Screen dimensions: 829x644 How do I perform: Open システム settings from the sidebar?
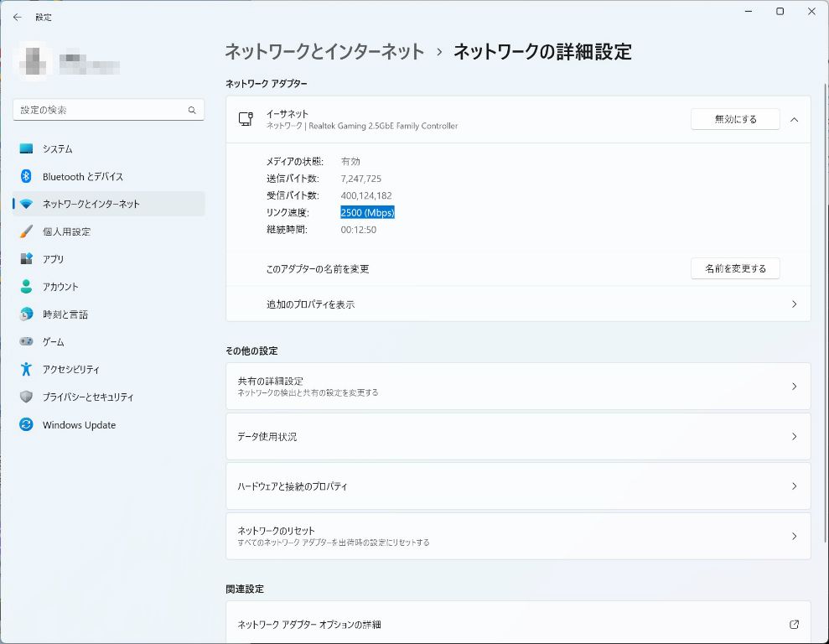click(x=57, y=148)
